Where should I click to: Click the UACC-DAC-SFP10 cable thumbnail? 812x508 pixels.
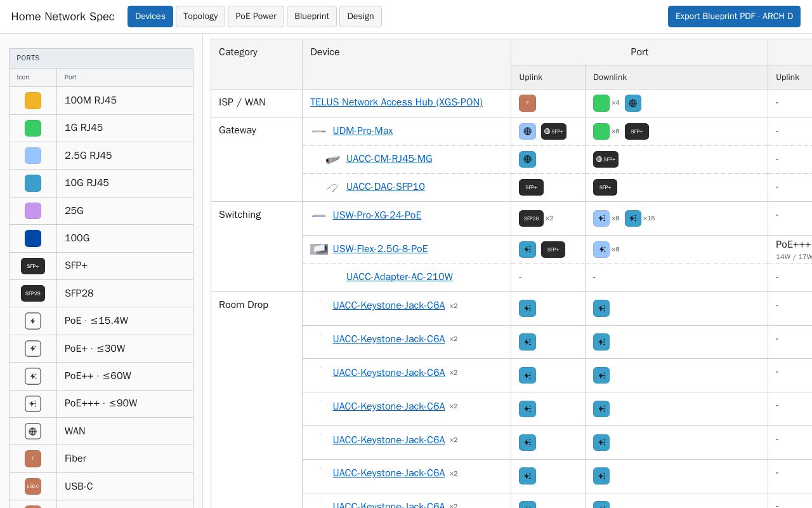tap(332, 187)
